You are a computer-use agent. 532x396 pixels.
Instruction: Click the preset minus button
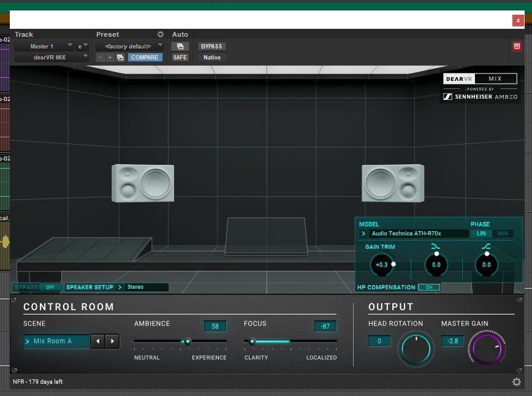click(x=101, y=58)
